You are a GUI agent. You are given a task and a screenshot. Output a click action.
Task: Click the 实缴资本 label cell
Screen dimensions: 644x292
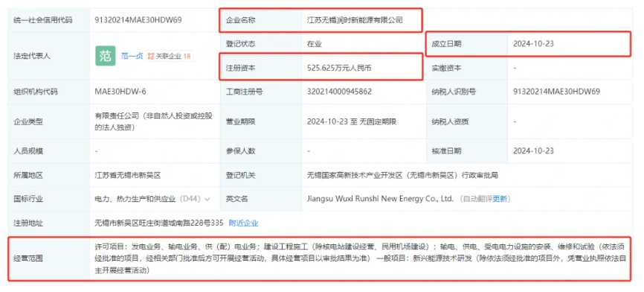tap(466, 69)
